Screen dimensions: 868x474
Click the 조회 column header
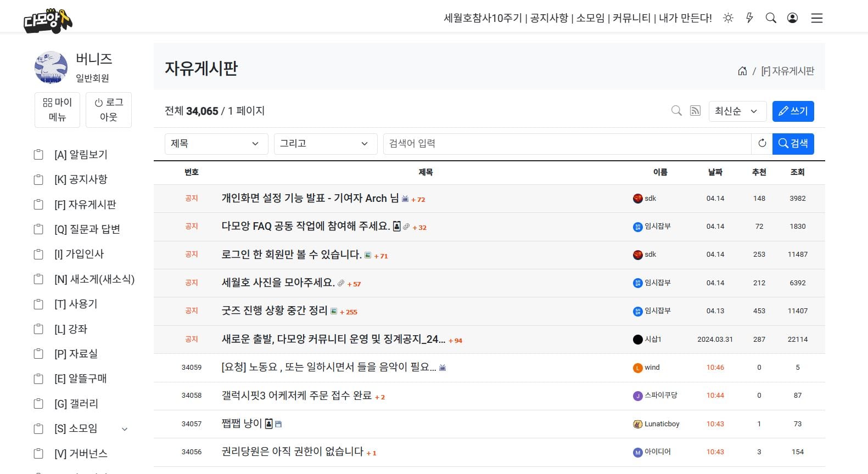point(798,172)
